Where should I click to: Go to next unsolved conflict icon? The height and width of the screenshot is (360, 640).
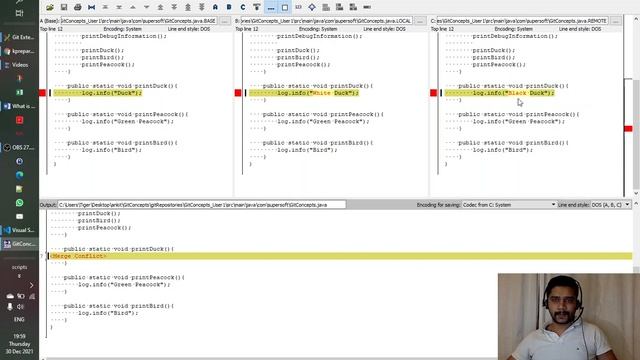coord(202,7)
